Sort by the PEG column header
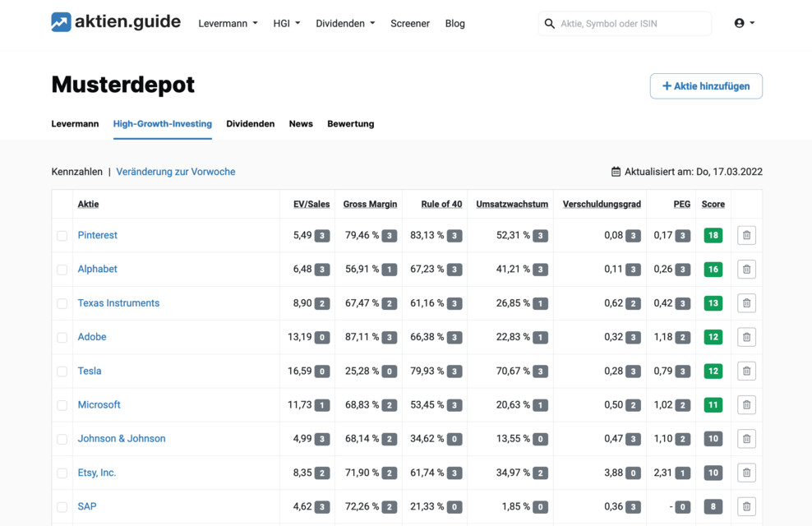This screenshot has width=812, height=526. pos(682,204)
